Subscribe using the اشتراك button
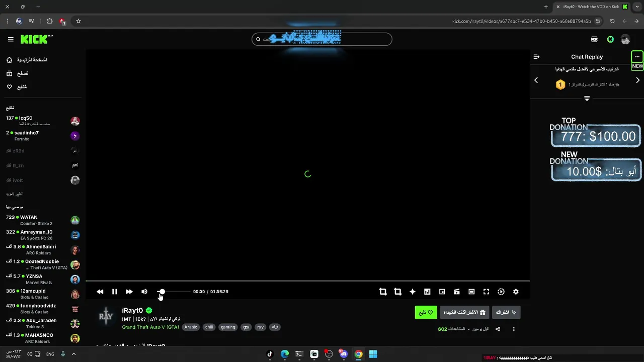The width and height of the screenshot is (644, 362). click(506, 312)
